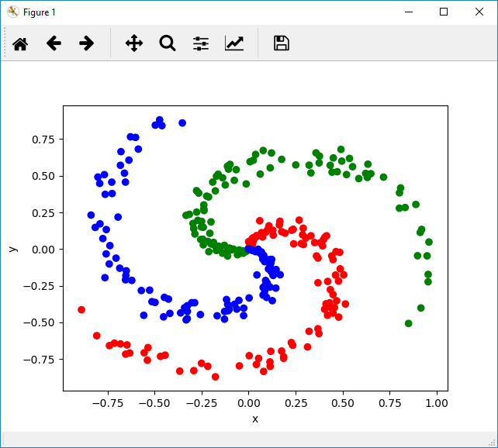Click the 0.75 x-axis tick label

(390, 403)
